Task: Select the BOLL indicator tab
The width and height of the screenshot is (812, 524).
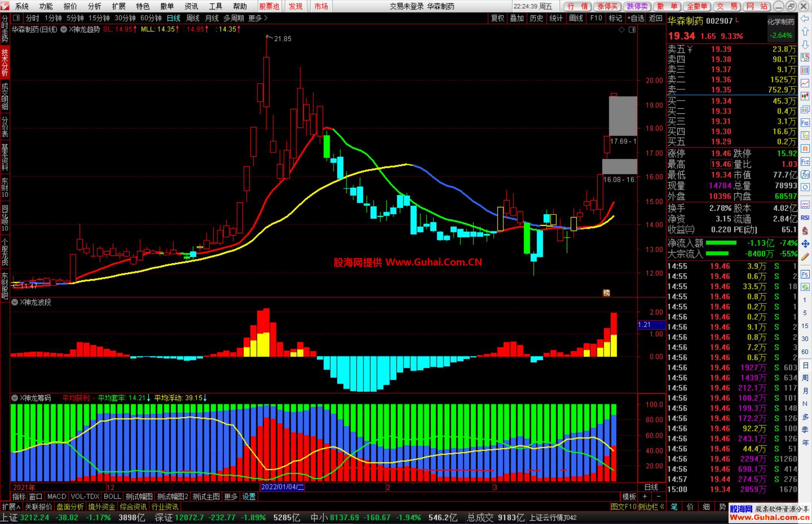Action: tap(112, 497)
